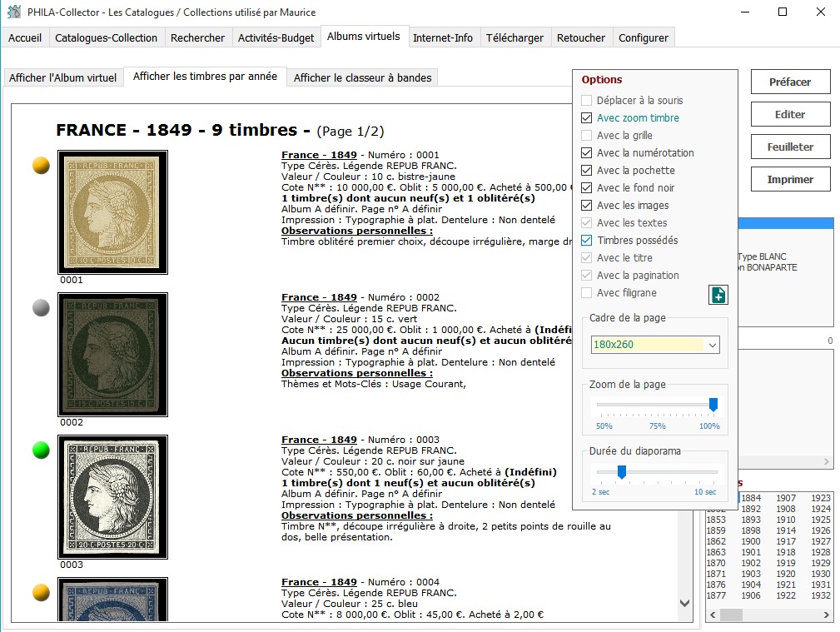
Task: Click the green status ball for stamp 0003
Action: point(42,450)
